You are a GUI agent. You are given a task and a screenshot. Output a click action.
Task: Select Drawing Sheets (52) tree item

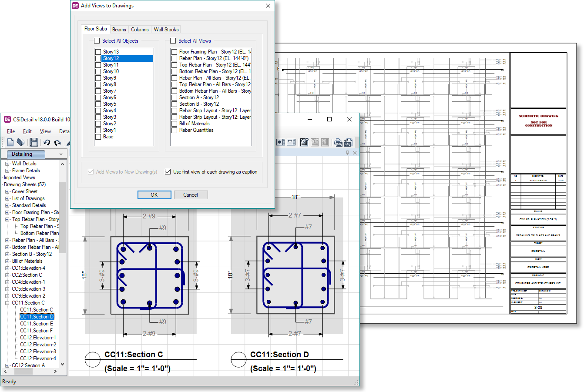25,184
